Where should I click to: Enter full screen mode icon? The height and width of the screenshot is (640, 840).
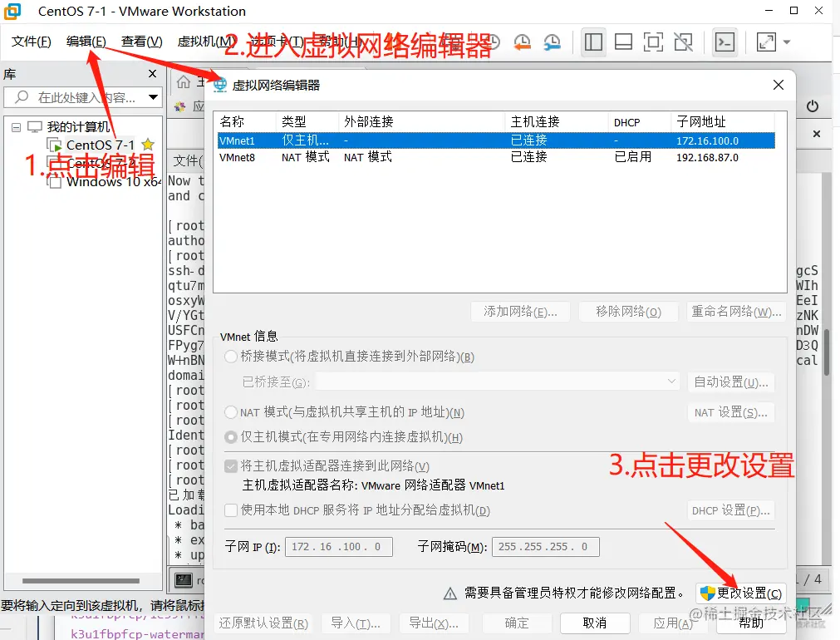(653, 42)
